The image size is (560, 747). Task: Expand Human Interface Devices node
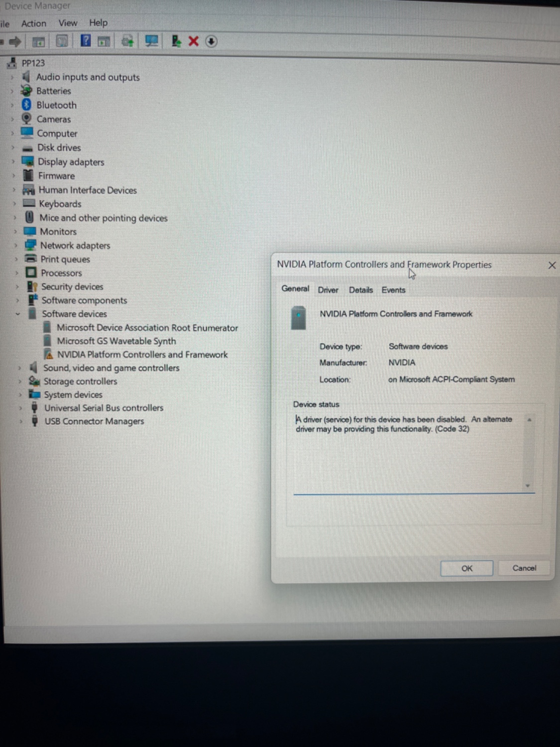pyautogui.click(x=14, y=190)
